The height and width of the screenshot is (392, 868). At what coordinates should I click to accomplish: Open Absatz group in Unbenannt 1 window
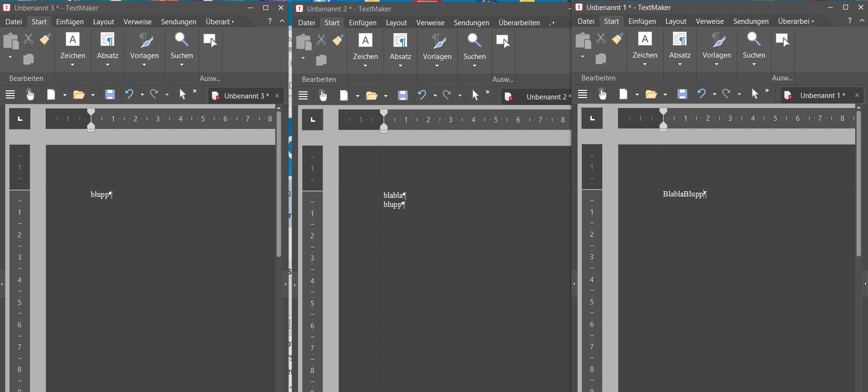point(680,49)
